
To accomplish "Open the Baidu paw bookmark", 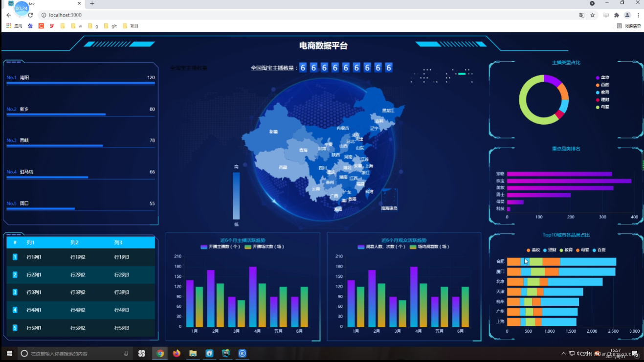I will coord(30,26).
